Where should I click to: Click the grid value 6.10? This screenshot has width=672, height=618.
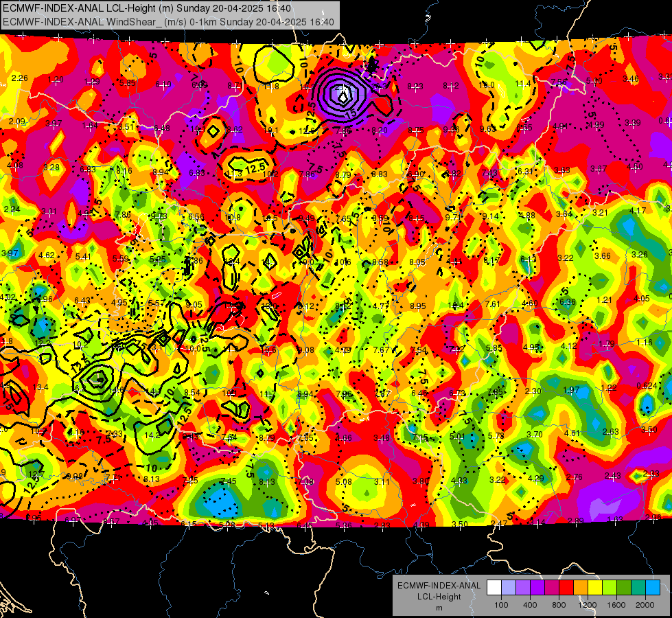[x=163, y=84]
